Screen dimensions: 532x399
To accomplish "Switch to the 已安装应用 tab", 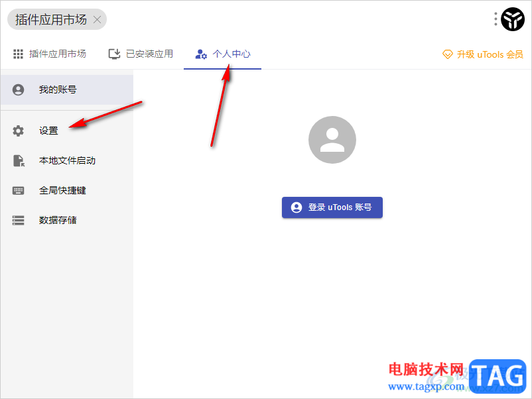I will point(141,54).
